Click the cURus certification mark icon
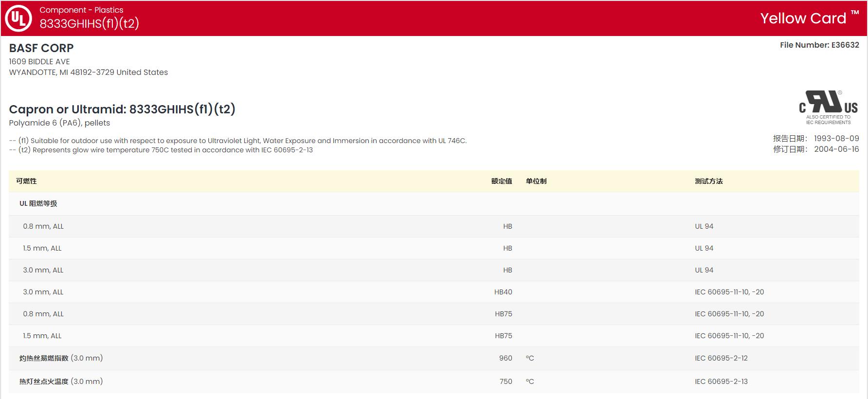868x399 pixels. 828,107
